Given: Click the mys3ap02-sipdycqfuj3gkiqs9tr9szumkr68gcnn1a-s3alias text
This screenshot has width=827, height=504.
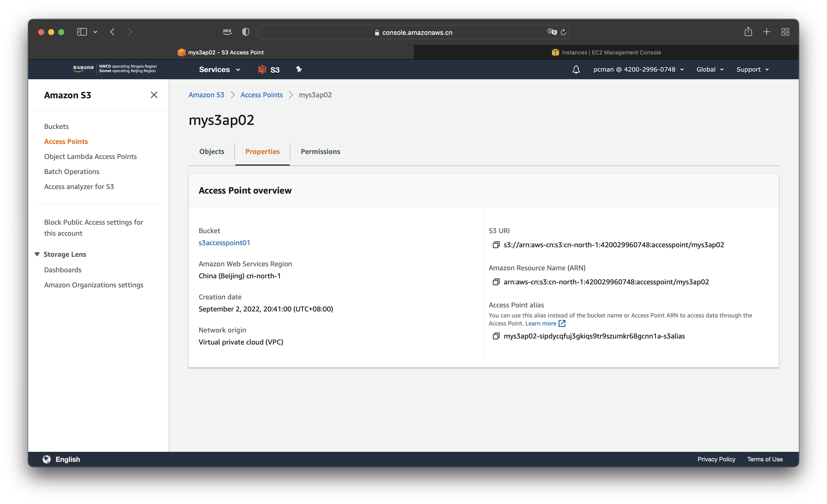Looking at the screenshot, I should pos(594,336).
